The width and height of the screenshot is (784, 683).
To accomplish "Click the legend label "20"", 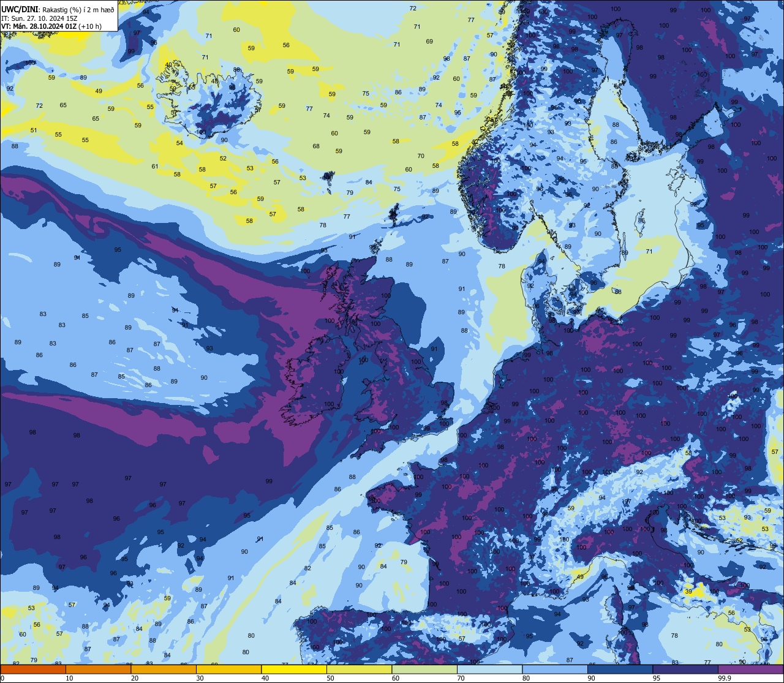I will pyautogui.click(x=135, y=678).
